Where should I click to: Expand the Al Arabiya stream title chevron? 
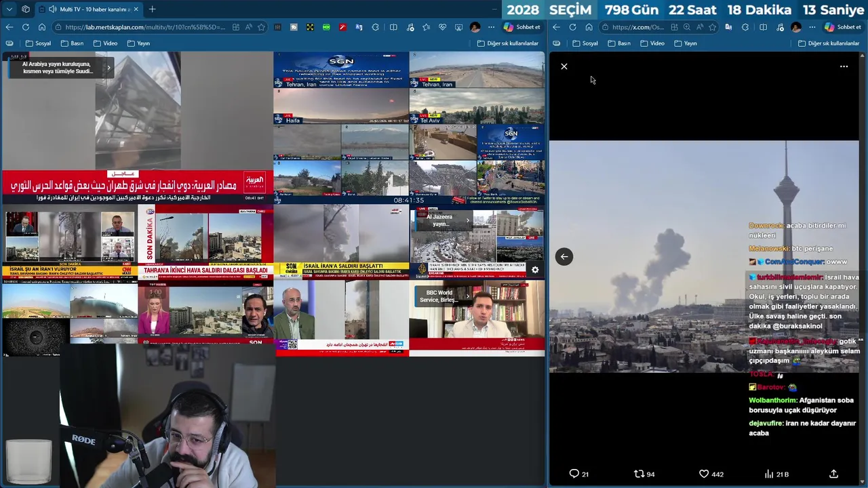[x=108, y=67]
